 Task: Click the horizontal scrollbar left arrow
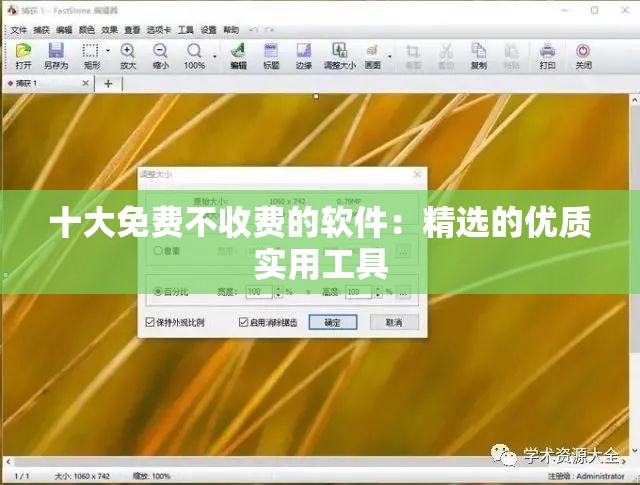8,462
